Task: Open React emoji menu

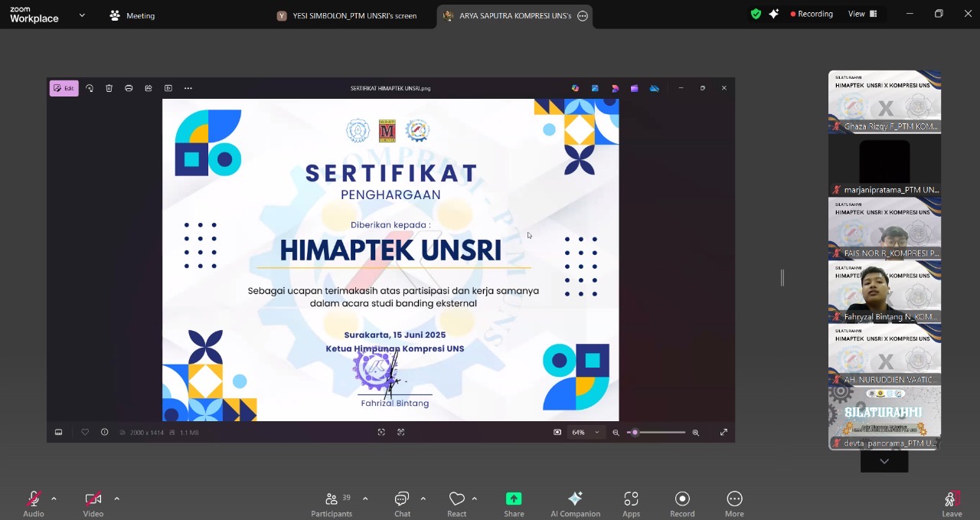Action: [x=457, y=503]
